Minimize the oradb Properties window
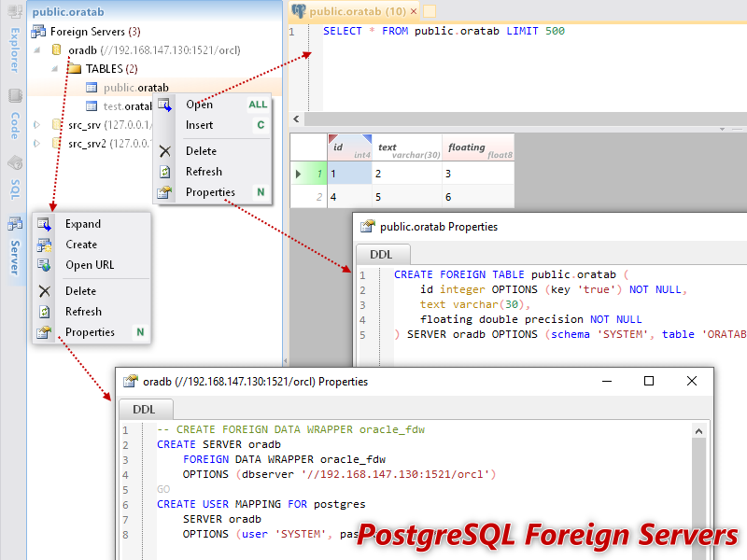 pyautogui.click(x=606, y=382)
